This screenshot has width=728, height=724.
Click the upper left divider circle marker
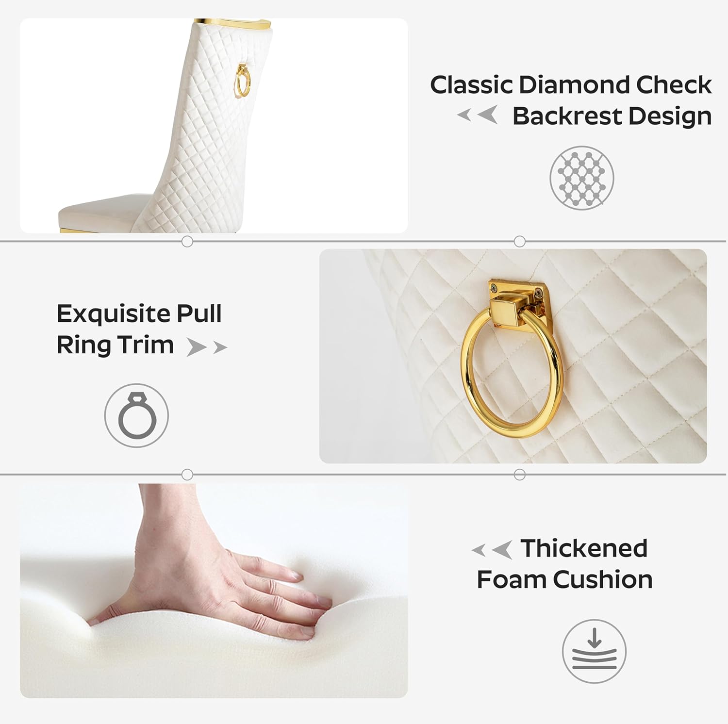187,241
